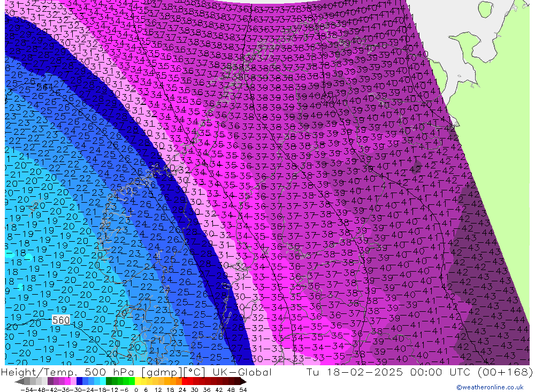Click the 560 height contour label
The image size is (535, 392).
click(x=61, y=320)
